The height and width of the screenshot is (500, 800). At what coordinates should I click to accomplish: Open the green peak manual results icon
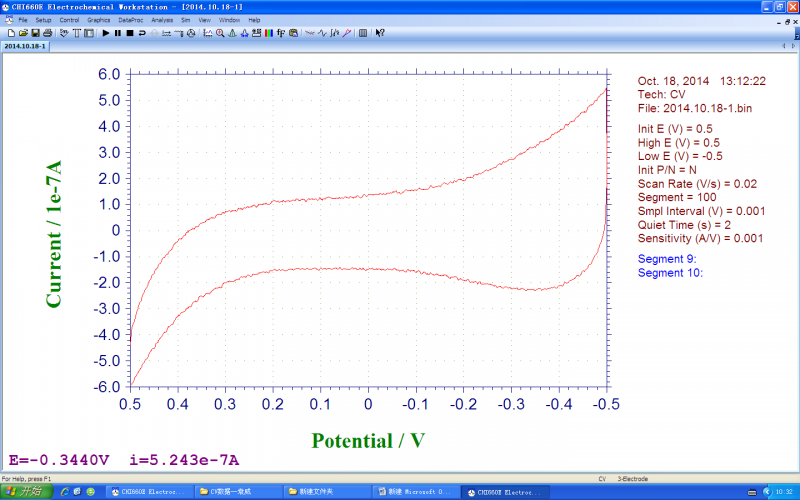point(232,33)
